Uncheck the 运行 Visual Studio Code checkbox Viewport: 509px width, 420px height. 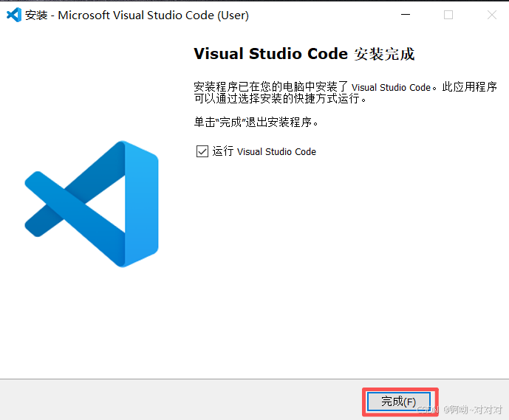tap(202, 151)
